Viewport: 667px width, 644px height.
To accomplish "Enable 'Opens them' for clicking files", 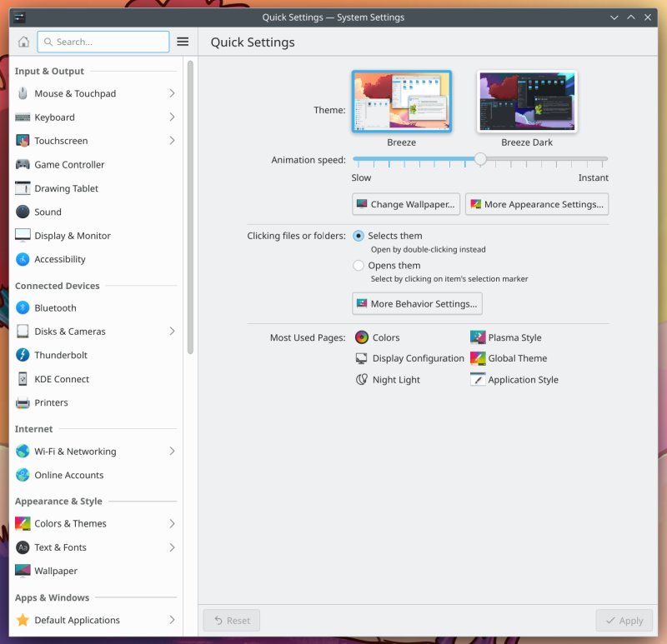I will pos(359,265).
